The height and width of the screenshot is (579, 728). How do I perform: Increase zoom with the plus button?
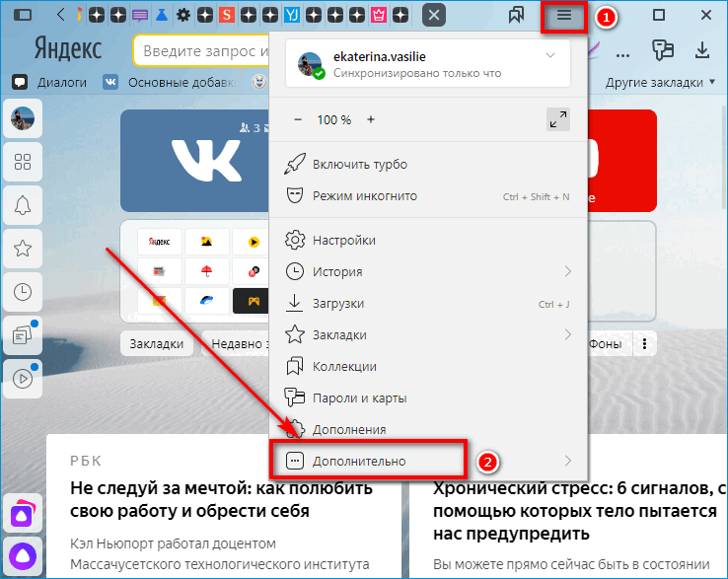(371, 119)
